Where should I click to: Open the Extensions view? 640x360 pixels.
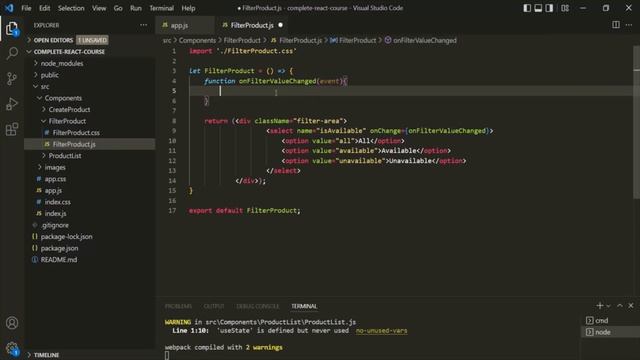click(12, 129)
